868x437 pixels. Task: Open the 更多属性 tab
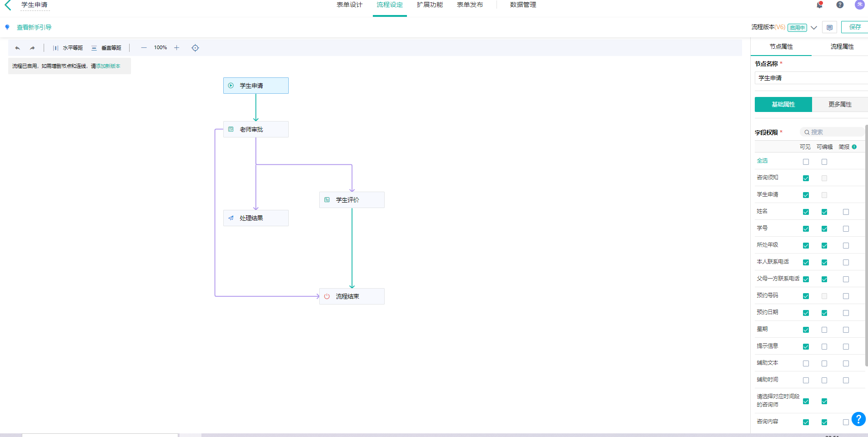pyautogui.click(x=839, y=104)
